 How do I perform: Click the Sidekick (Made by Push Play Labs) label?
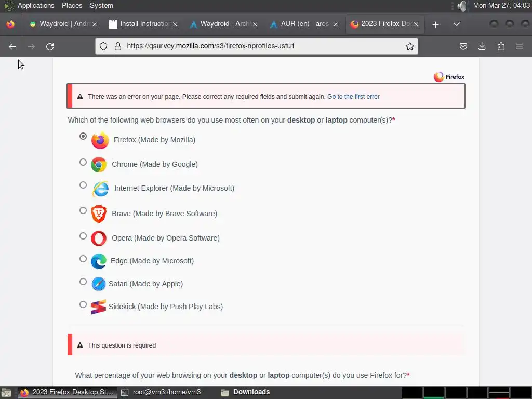tap(166, 307)
